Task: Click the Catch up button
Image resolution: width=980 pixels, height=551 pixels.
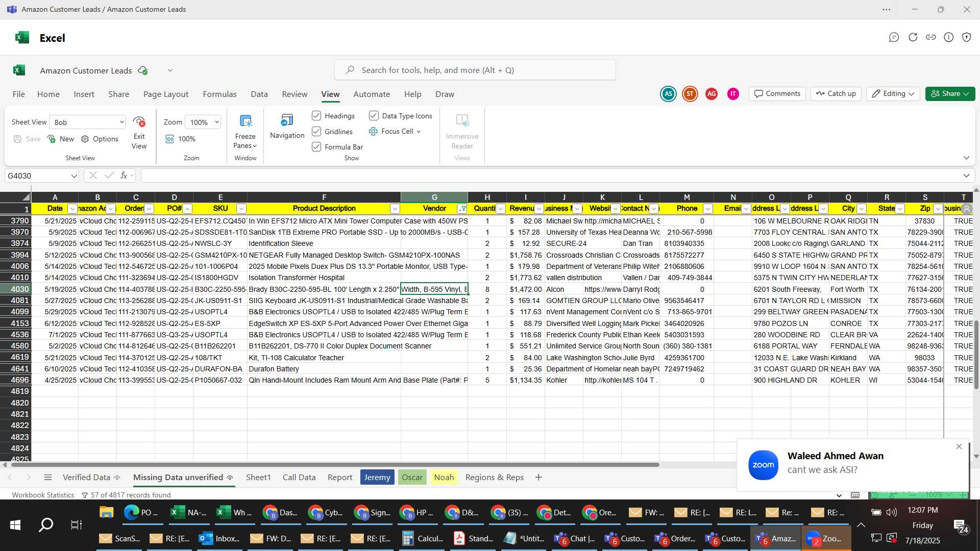Action: [836, 94]
